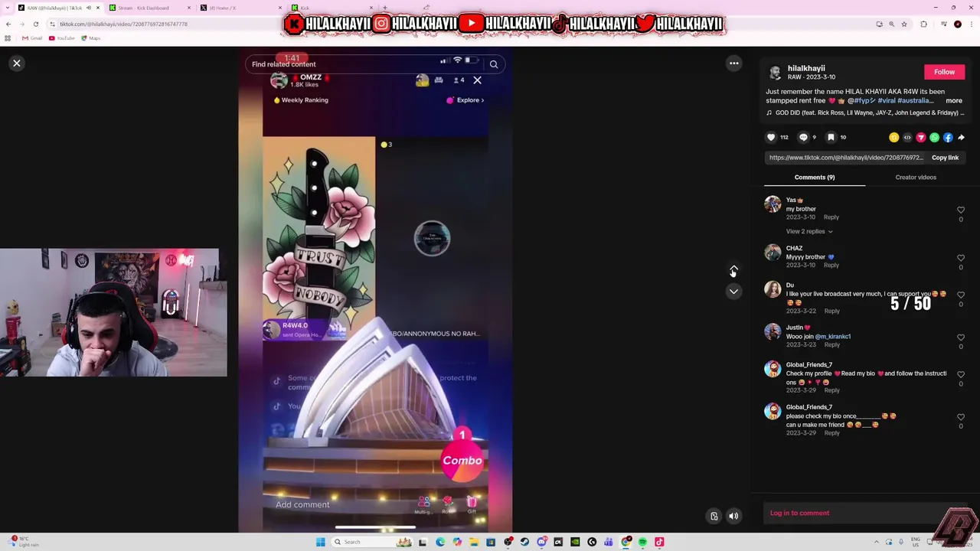Open Steam from the taskbar

pos(524,542)
